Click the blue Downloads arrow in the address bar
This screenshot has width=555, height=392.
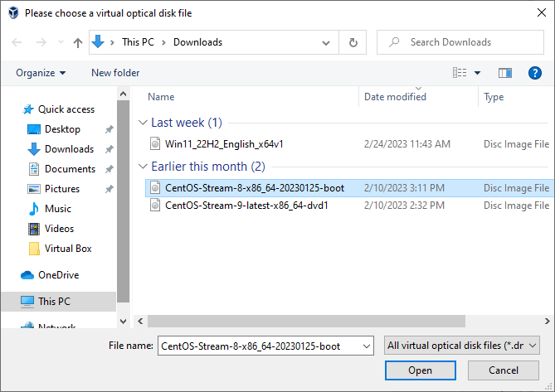click(x=98, y=41)
